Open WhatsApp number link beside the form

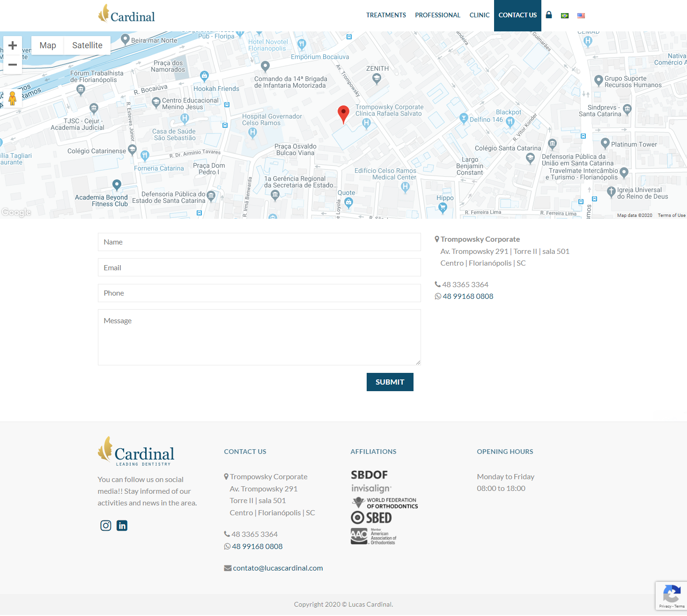(x=467, y=296)
